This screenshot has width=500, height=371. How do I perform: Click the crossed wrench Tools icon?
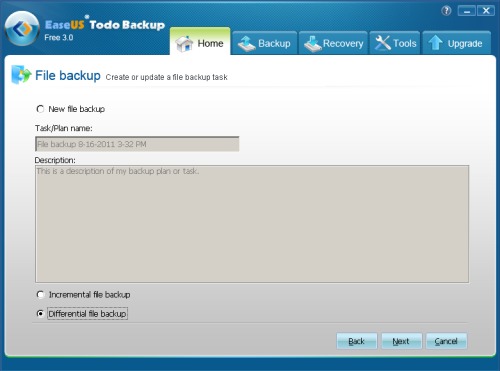tap(383, 43)
